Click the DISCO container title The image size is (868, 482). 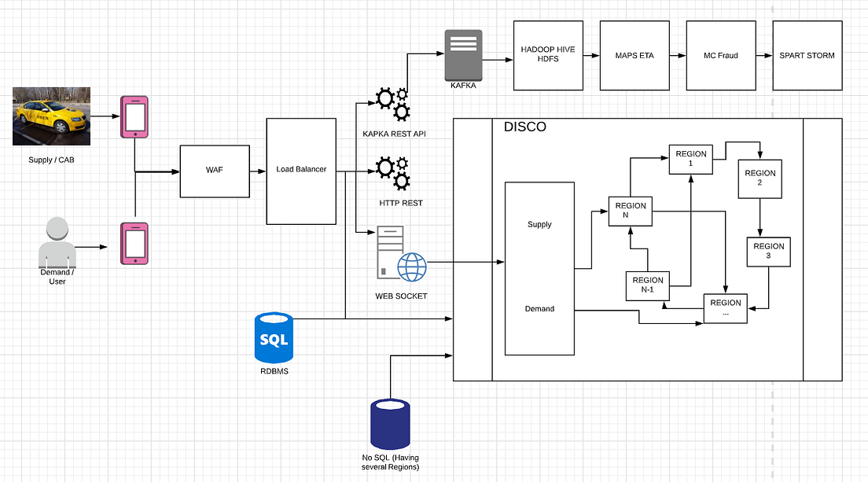(x=524, y=127)
